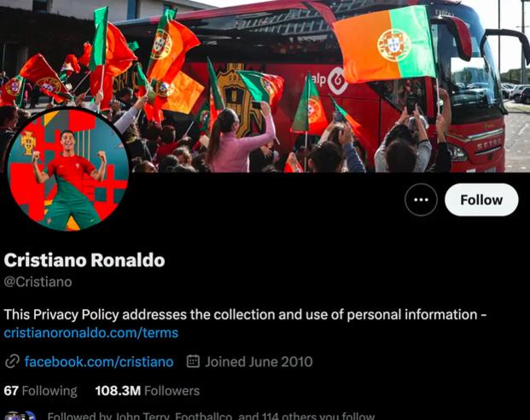The width and height of the screenshot is (530, 420).
Task: Open the three-dot more options menu
Action: pos(421,200)
